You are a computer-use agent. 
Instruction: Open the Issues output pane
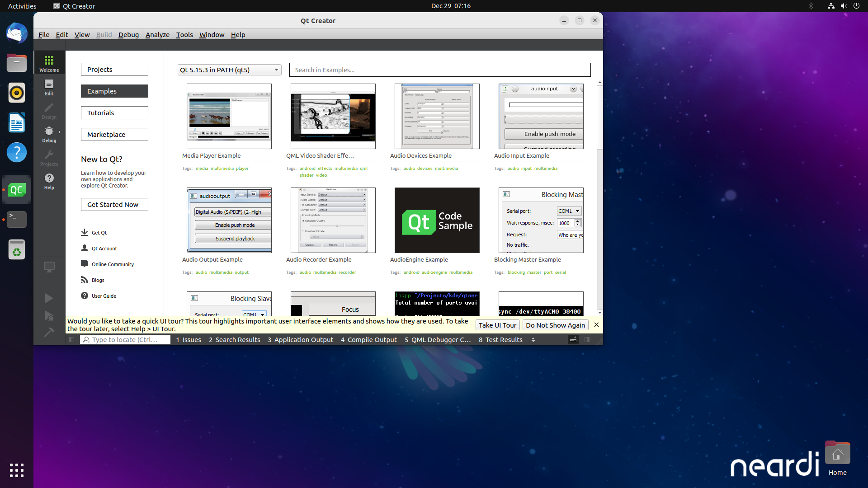(x=189, y=339)
